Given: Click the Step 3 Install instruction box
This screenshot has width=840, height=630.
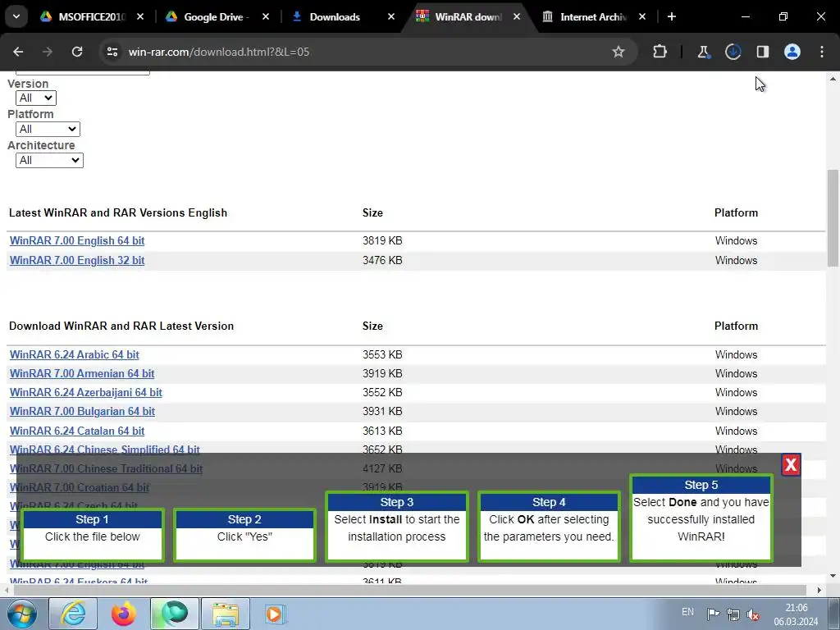Looking at the screenshot, I should 397,527.
